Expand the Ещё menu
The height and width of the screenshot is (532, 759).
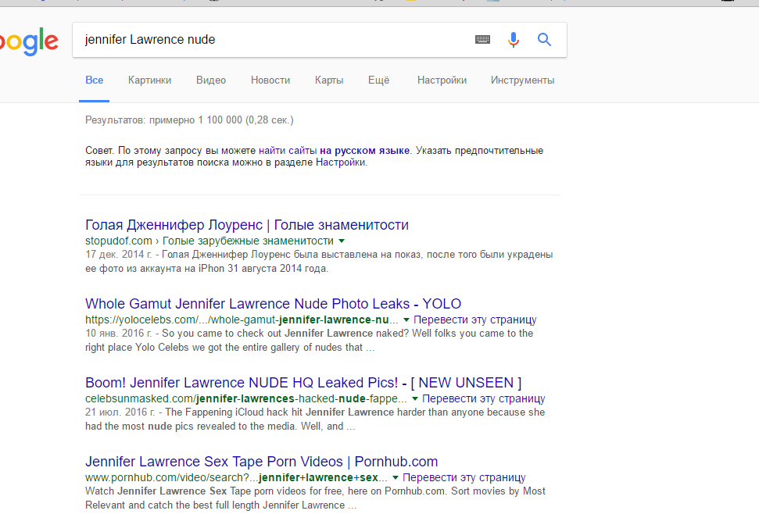tap(378, 80)
